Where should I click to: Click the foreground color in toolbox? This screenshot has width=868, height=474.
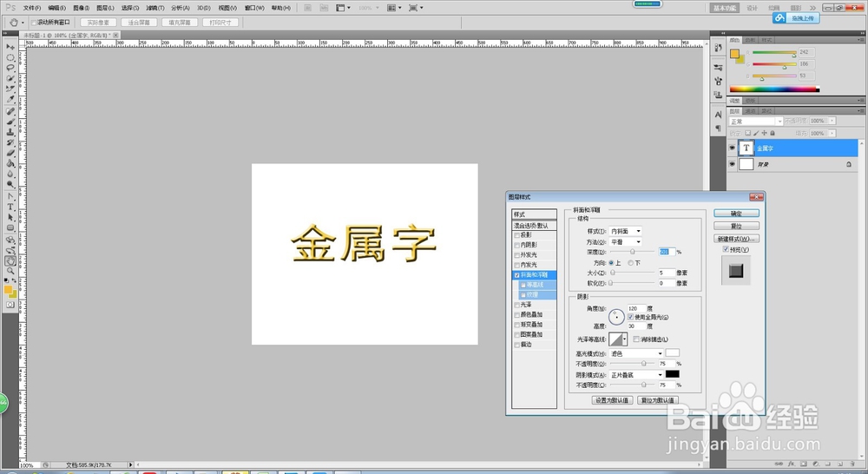[8, 289]
